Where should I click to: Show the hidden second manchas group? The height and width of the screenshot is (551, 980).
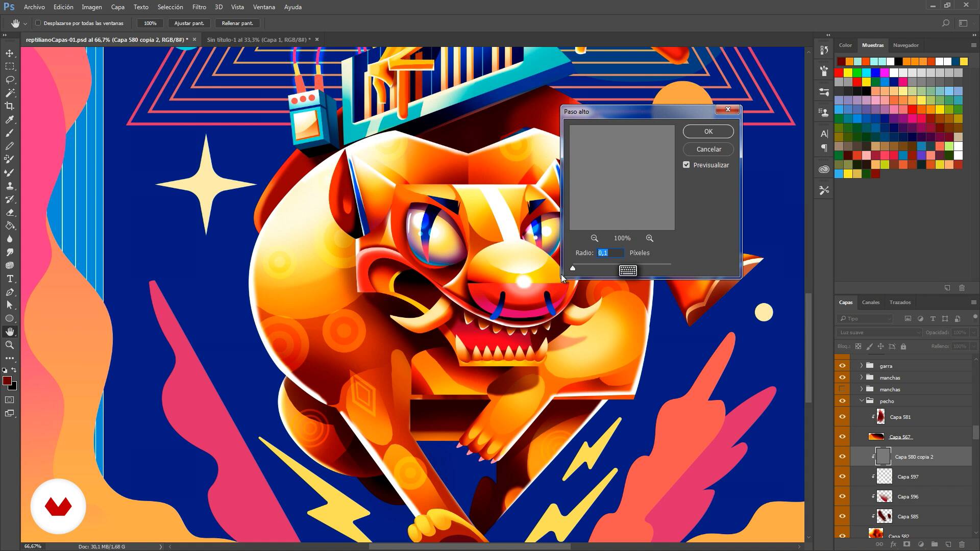[842, 389]
